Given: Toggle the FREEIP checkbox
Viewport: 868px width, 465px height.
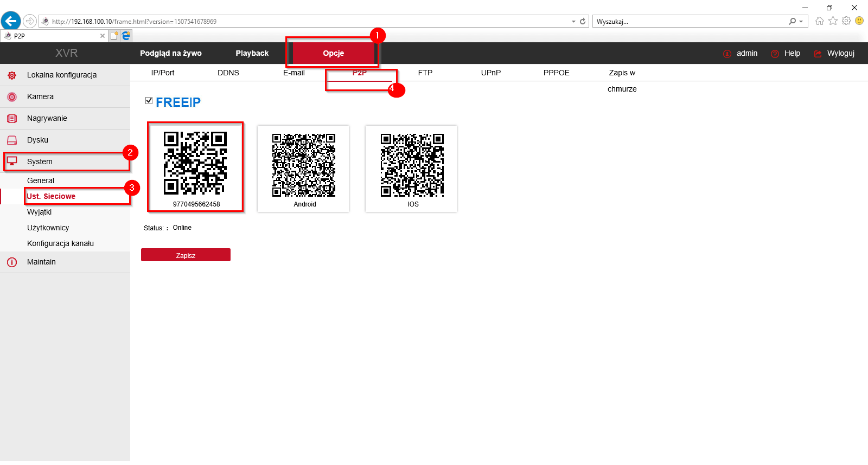Looking at the screenshot, I should 149,101.
